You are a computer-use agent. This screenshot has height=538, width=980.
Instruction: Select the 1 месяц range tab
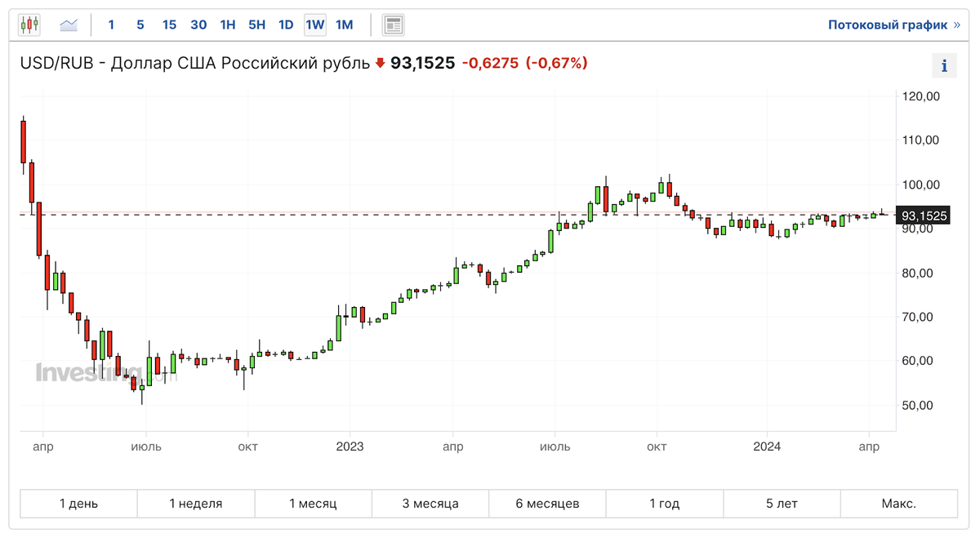pos(313,504)
